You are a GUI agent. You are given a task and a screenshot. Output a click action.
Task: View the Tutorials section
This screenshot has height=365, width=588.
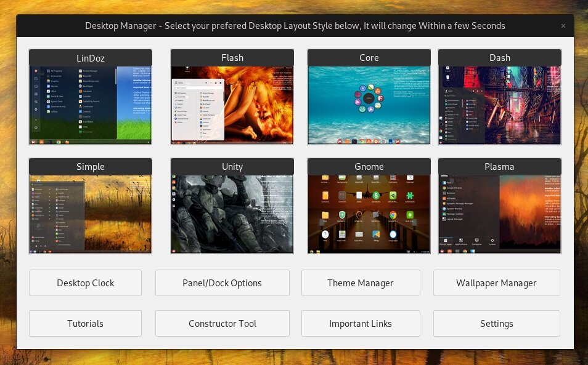coord(85,323)
